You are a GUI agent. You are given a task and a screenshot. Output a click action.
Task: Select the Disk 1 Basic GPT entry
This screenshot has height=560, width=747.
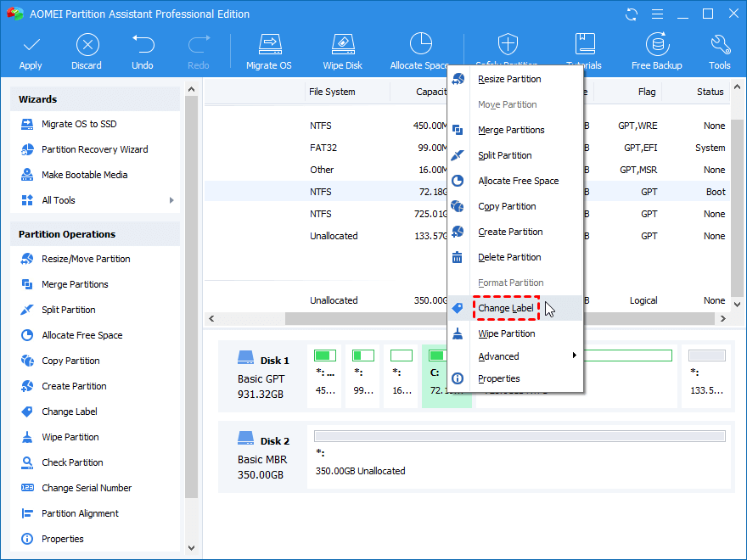261,376
